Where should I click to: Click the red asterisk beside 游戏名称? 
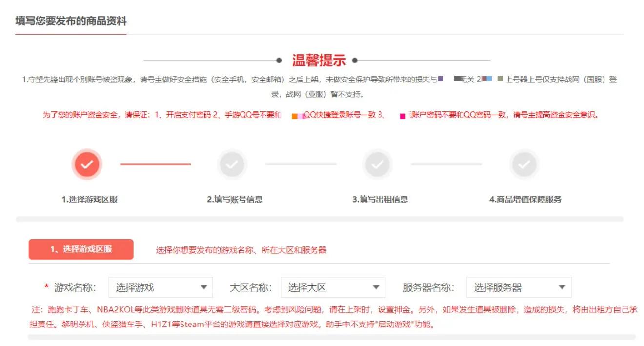coord(47,287)
